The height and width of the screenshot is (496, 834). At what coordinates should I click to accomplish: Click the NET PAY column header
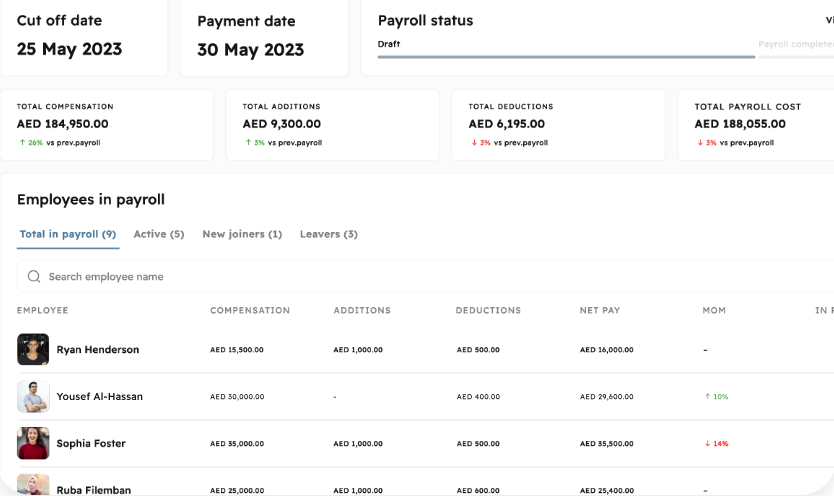600,310
